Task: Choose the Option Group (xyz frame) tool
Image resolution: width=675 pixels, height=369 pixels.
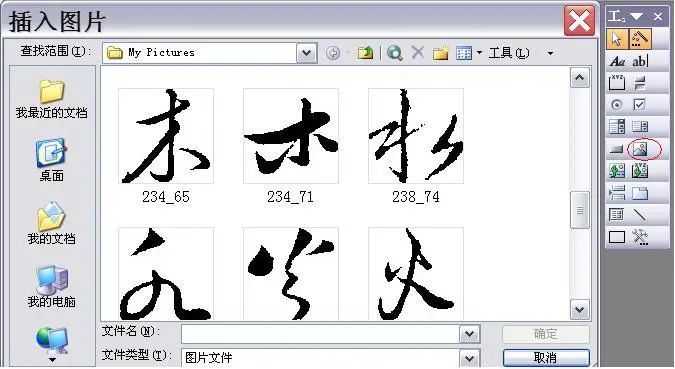Action: click(x=617, y=83)
